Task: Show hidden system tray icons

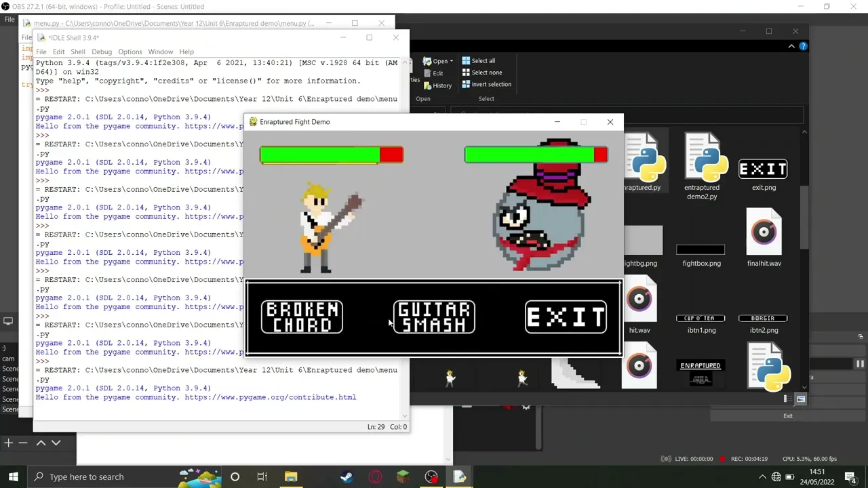Action: [x=762, y=477]
